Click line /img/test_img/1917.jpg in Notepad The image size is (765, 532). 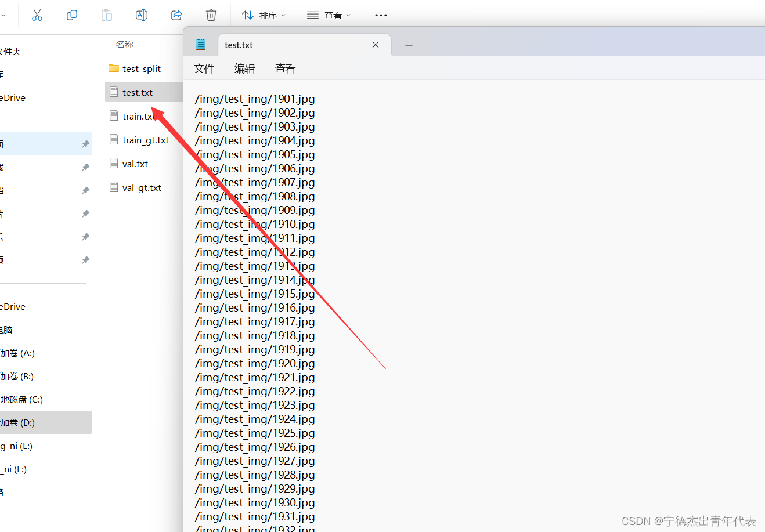tap(255, 322)
